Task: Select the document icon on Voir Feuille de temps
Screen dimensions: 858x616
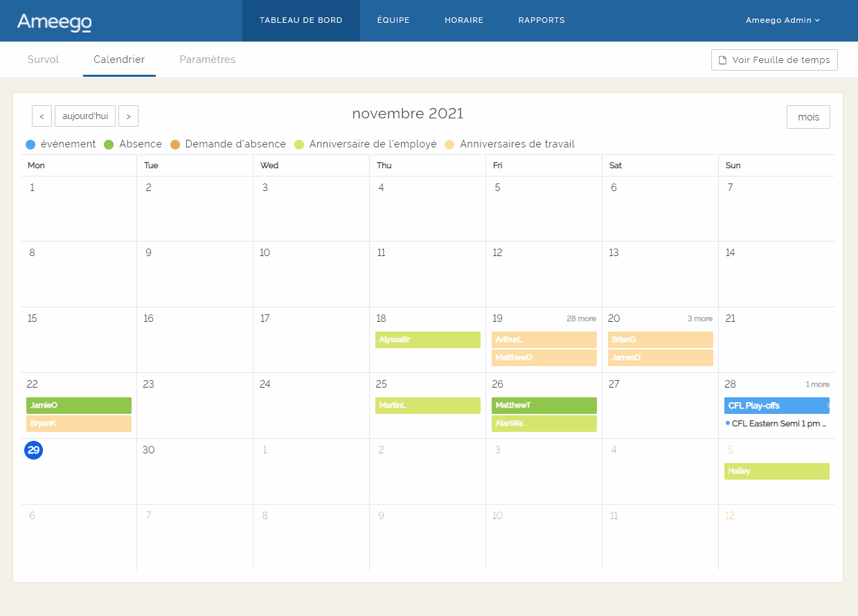Action: [722, 60]
